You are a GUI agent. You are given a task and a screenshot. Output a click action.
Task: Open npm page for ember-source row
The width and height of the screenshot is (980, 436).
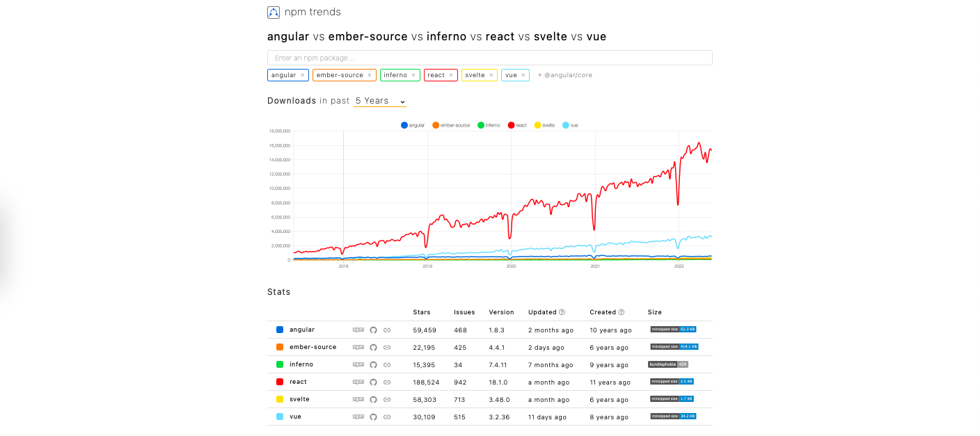(358, 347)
